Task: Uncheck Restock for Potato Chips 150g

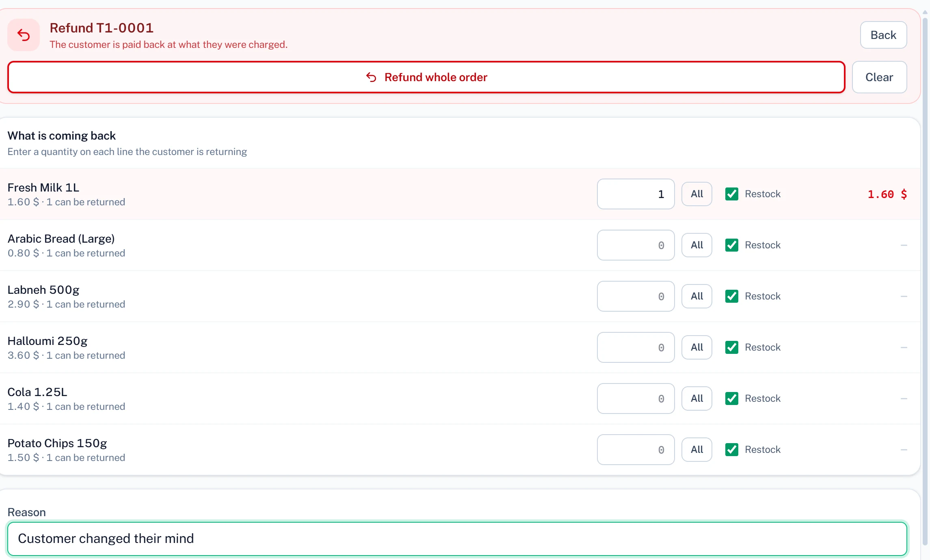Action: [732, 450]
